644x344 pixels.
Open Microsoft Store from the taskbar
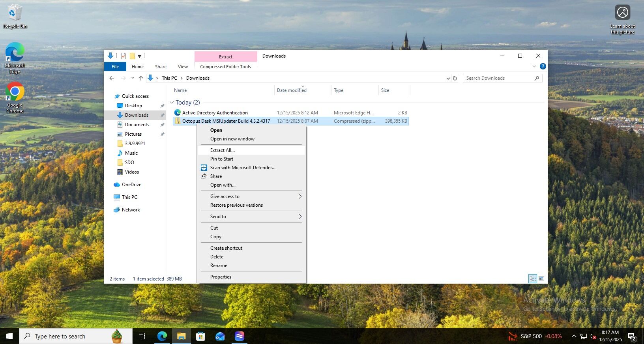click(x=200, y=336)
